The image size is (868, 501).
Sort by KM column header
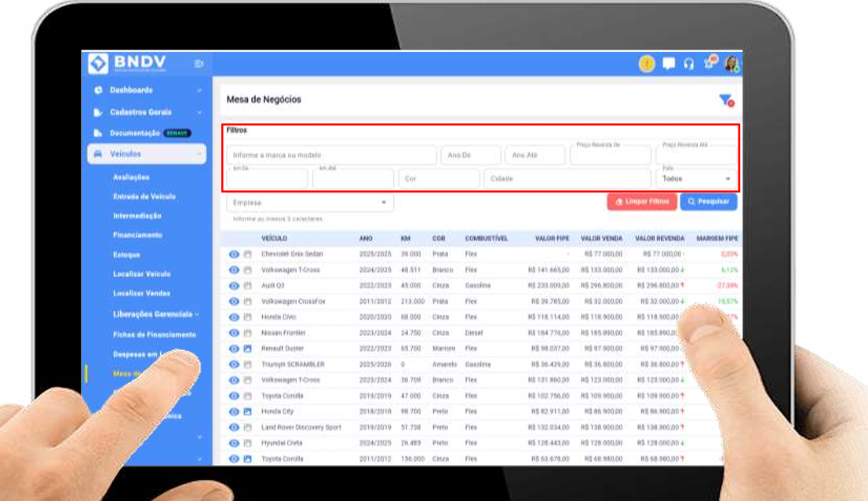tap(406, 239)
